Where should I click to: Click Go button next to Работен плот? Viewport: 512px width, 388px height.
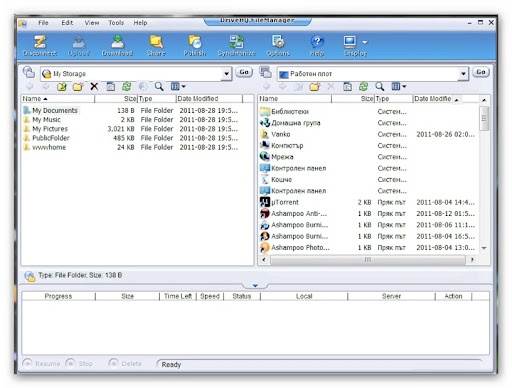(481, 72)
